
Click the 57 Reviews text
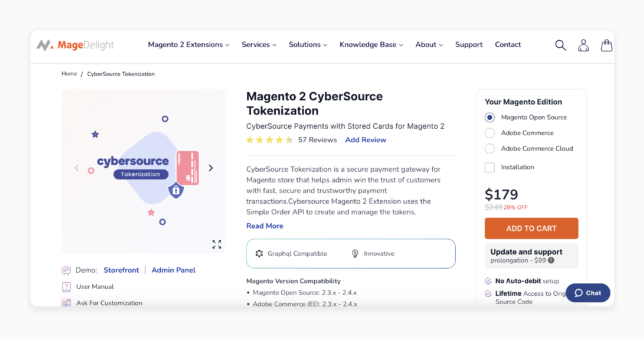pyautogui.click(x=317, y=140)
